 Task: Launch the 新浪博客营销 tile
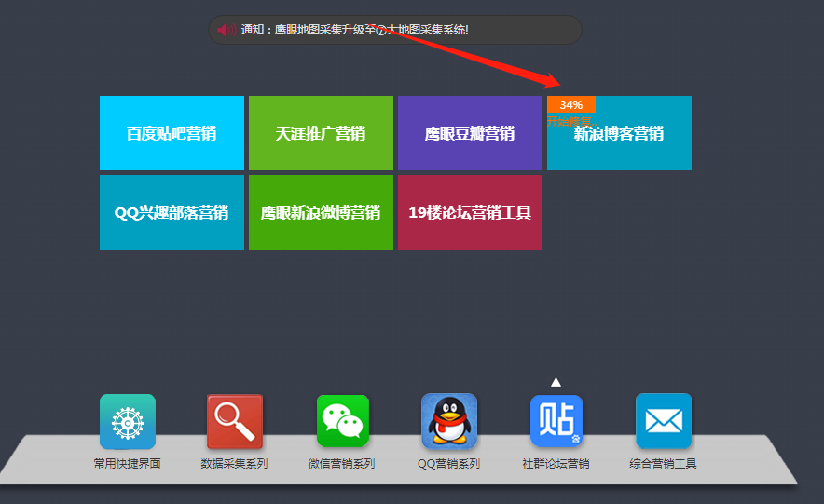click(x=620, y=133)
